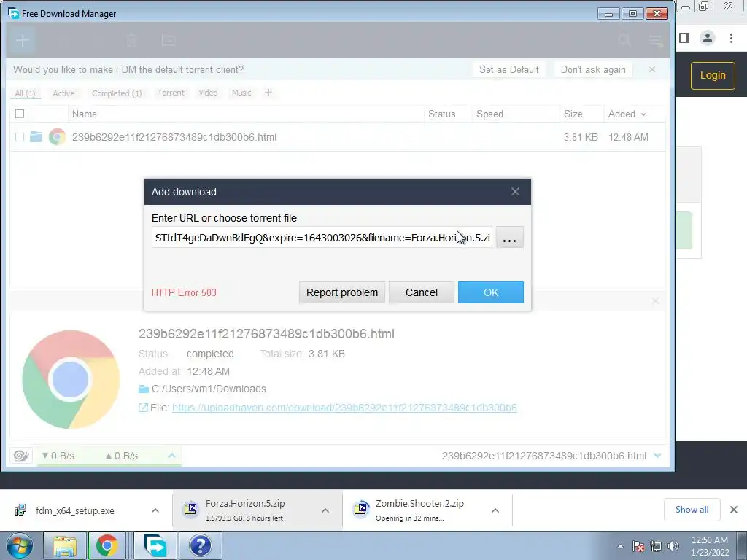Screen dimensions: 747x560
Task: Sort downloads by Name column
Action: click(85, 114)
